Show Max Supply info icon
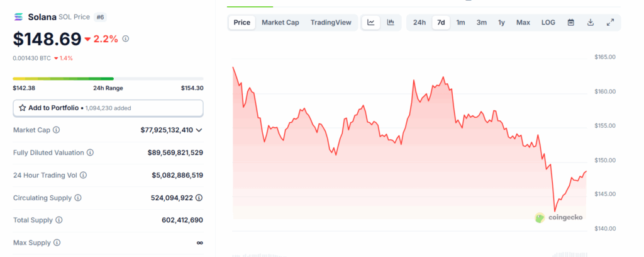644x257 pixels. tap(57, 243)
